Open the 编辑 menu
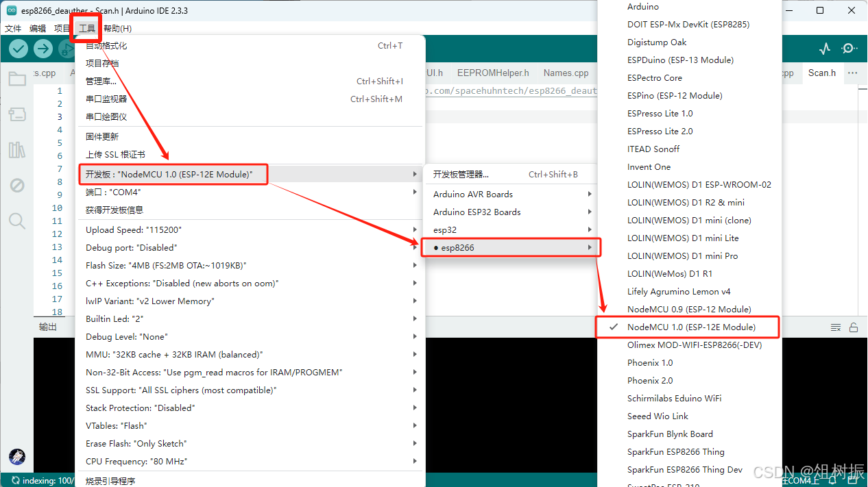 tap(38, 28)
